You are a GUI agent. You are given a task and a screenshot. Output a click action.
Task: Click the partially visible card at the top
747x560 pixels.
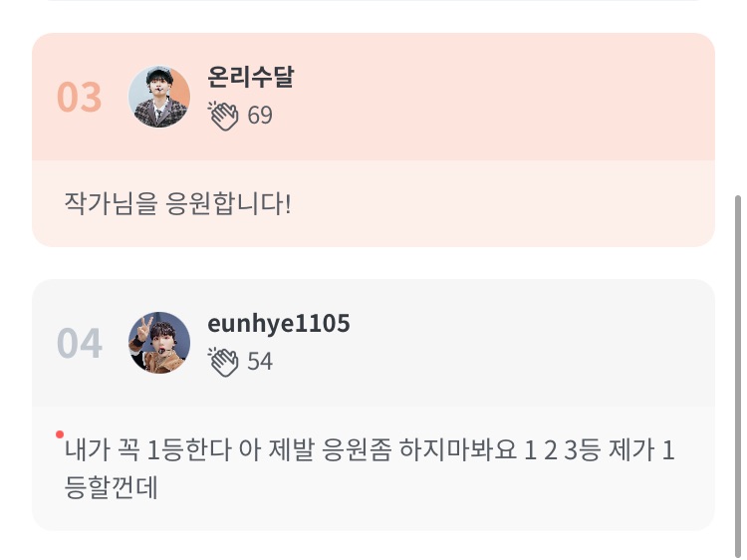pyautogui.click(x=373, y=4)
